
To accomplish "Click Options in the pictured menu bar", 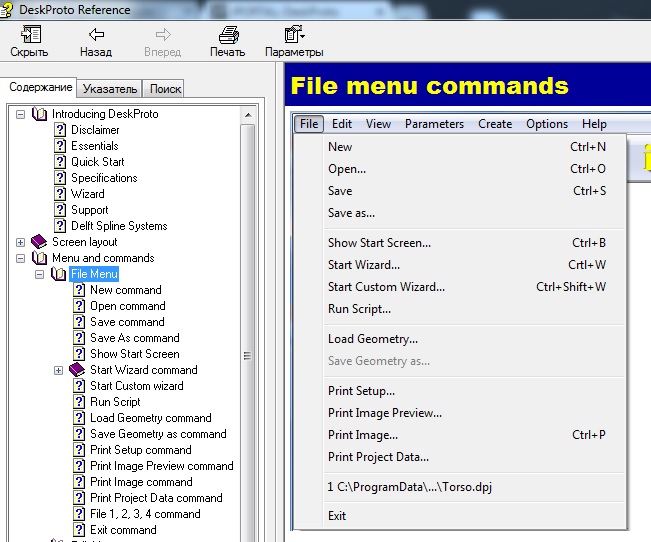I will click(547, 124).
